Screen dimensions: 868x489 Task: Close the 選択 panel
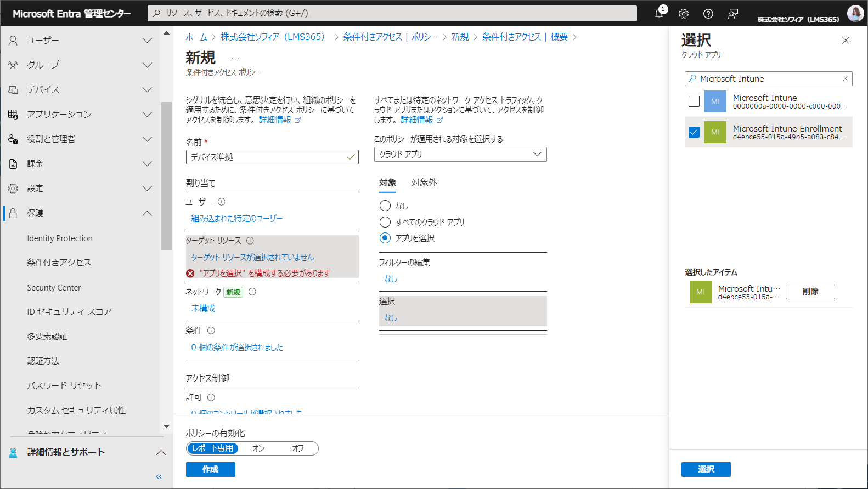(x=846, y=41)
